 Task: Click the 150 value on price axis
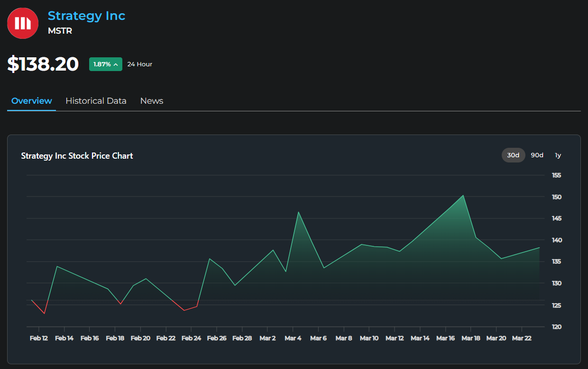(x=556, y=197)
